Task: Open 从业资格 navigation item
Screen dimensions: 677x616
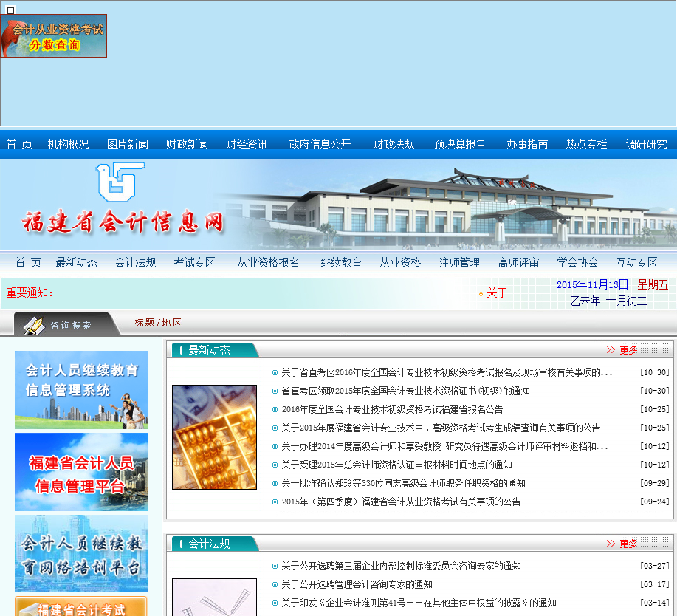Action: (400, 263)
